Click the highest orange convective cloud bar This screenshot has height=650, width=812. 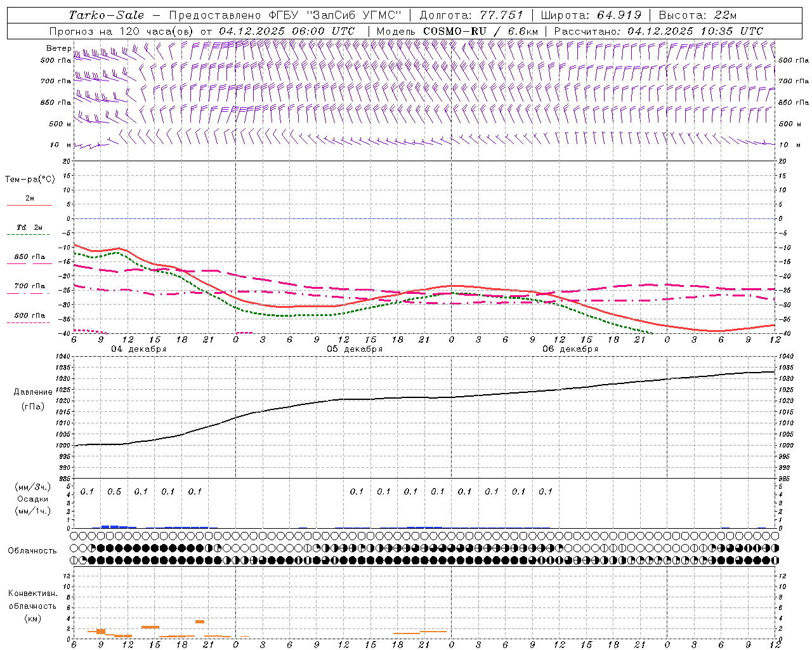point(200,621)
